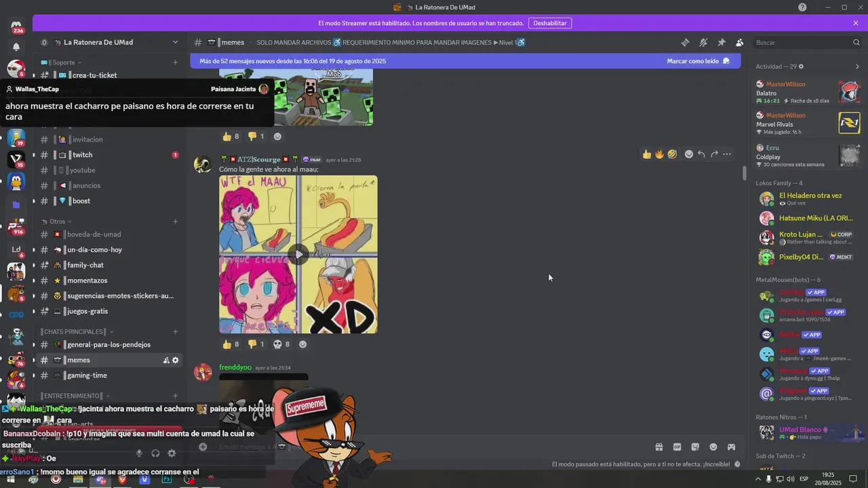The height and width of the screenshot is (488, 868).
Task: Open frenddyoo user profile name
Action: click(x=235, y=367)
